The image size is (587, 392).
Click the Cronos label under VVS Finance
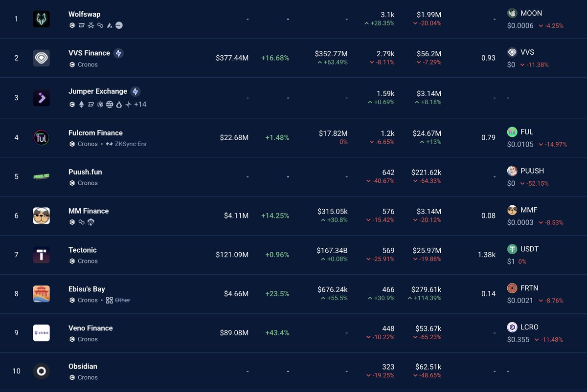(x=88, y=65)
